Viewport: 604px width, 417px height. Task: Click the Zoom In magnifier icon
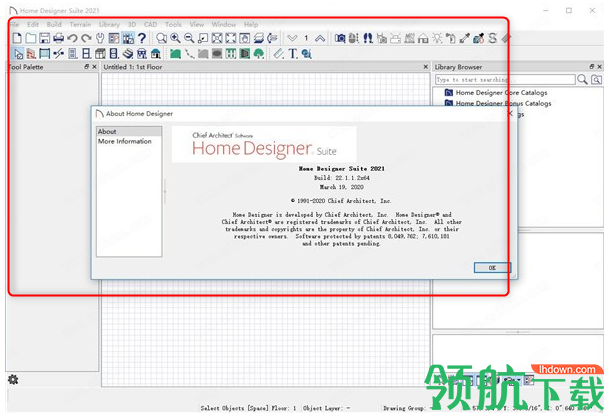pos(175,38)
